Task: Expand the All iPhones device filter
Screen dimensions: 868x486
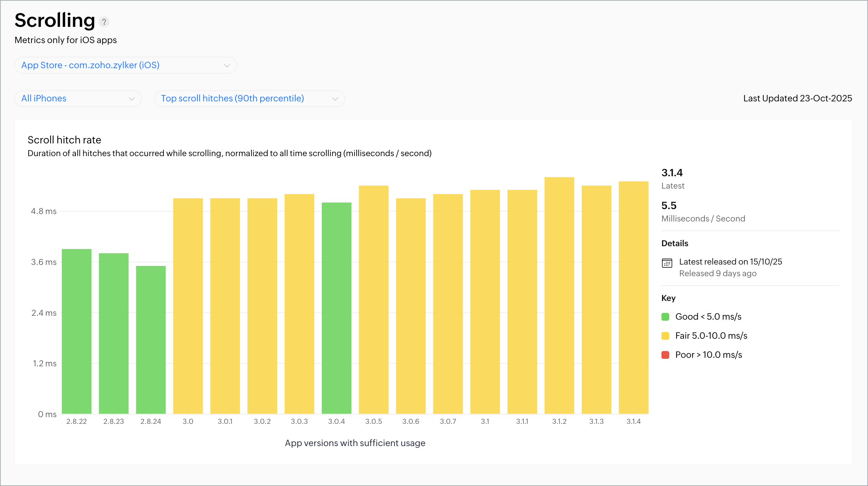Action: [78, 99]
